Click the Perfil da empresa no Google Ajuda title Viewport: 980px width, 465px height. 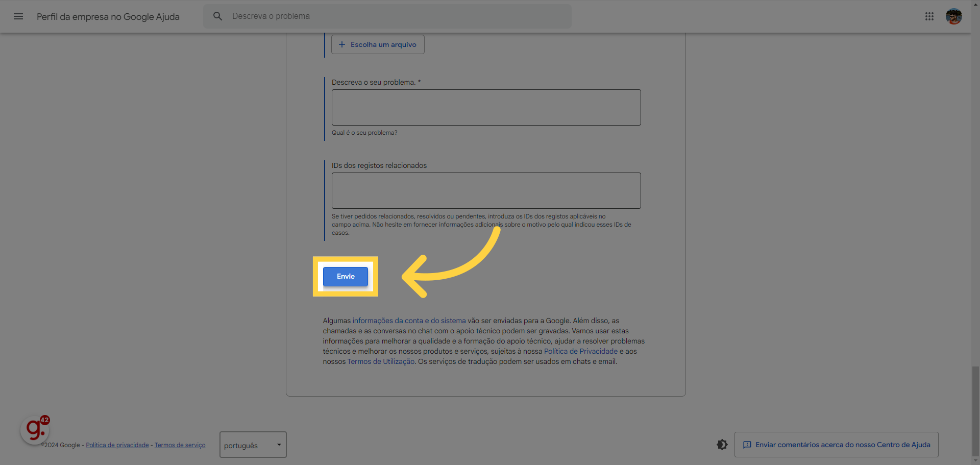(x=108, y=16)
